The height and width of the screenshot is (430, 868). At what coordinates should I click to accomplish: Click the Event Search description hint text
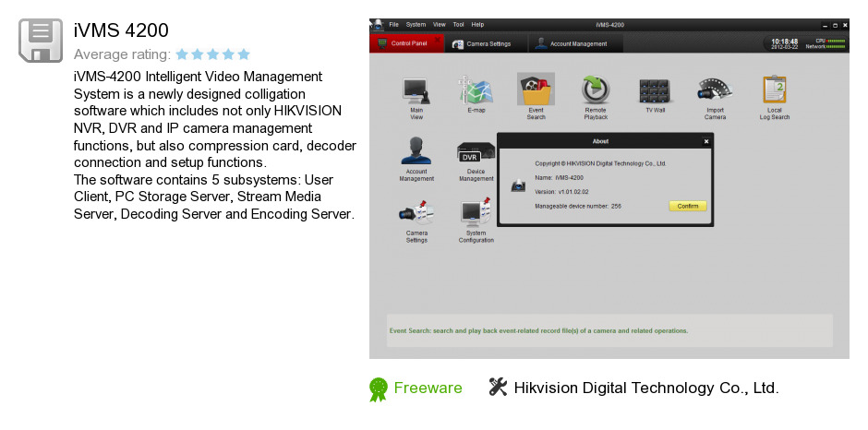(538, 331)
